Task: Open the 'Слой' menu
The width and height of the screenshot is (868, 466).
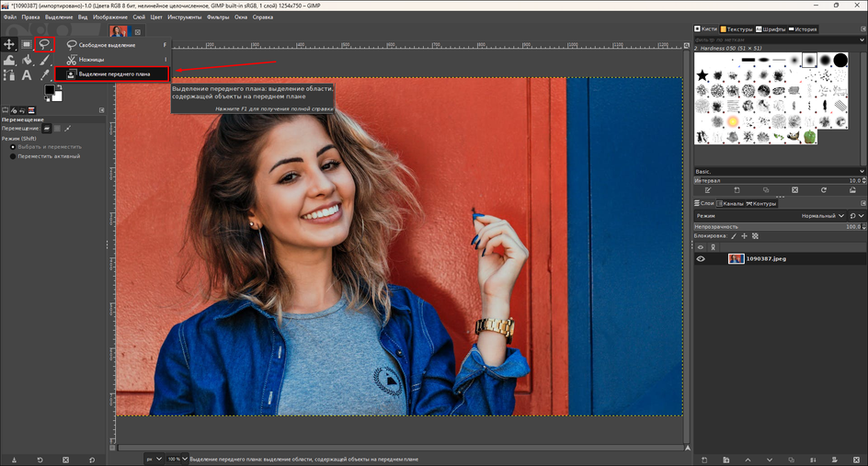Action: [139, 17]
